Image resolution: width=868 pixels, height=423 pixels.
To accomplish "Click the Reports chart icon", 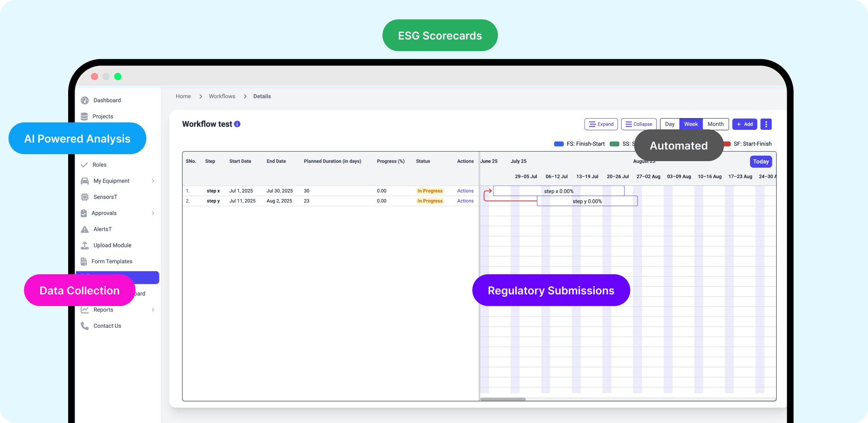I will [x=85, y=310].
